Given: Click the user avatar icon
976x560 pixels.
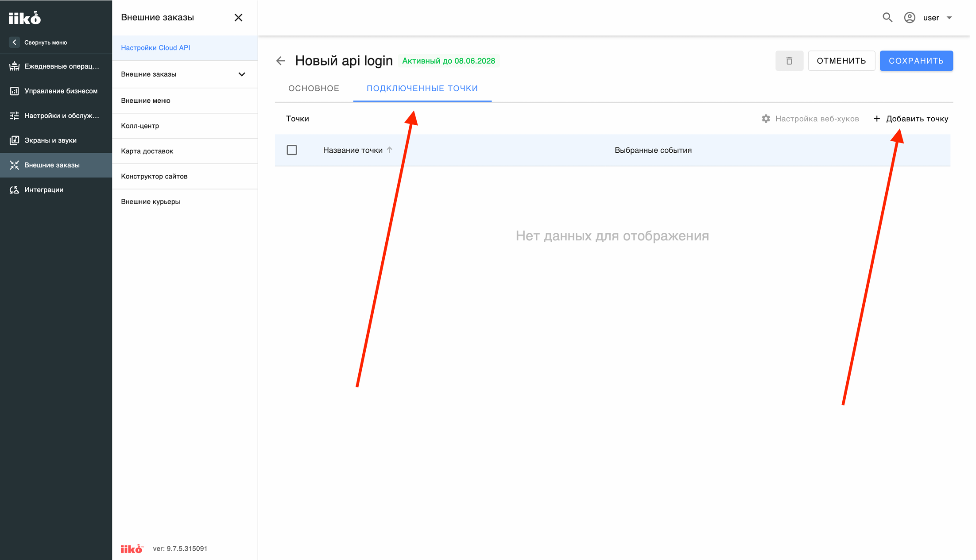Looking at the screenshot, I should pos(910,18).
